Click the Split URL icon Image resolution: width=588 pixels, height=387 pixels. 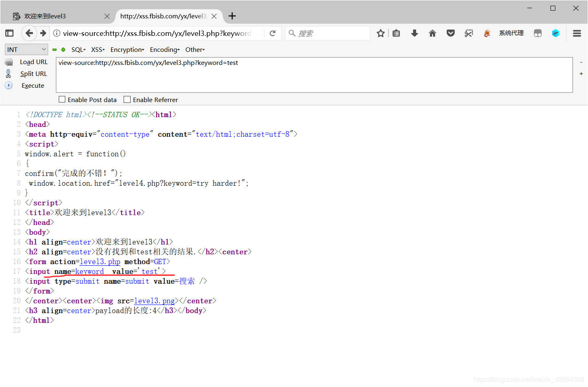coord(9,73)
